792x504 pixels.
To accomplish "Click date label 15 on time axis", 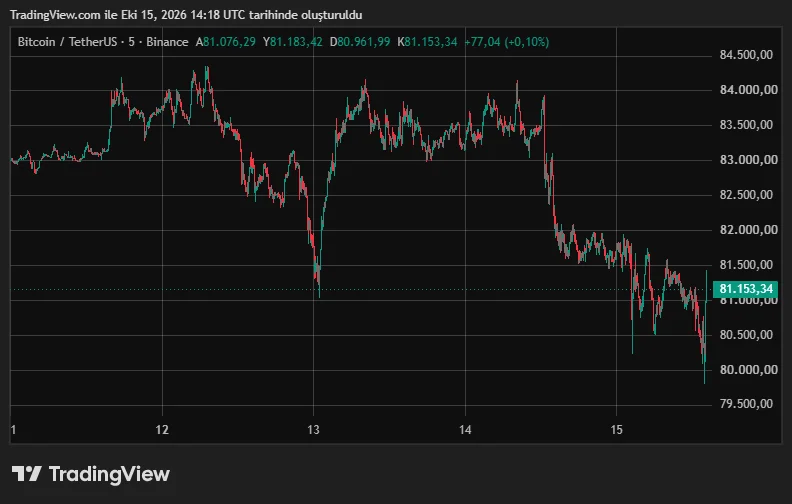I will click(616, 430).
